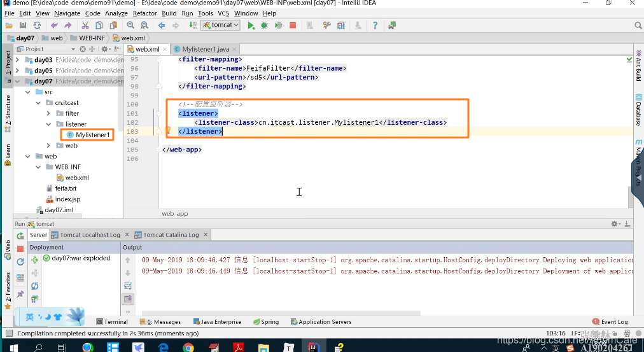
Task: Deploy all icon in Deployment panel
Action: click(x=34, y=260)
